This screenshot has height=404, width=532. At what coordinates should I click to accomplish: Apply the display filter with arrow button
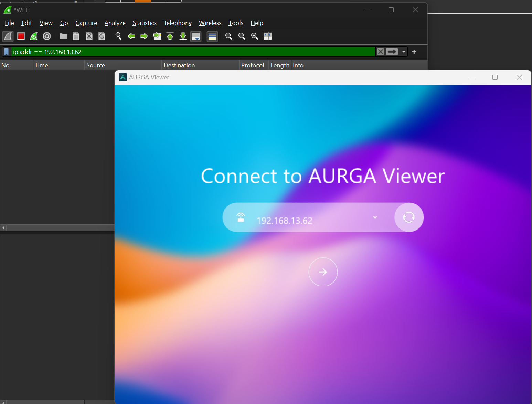point(392,52)
